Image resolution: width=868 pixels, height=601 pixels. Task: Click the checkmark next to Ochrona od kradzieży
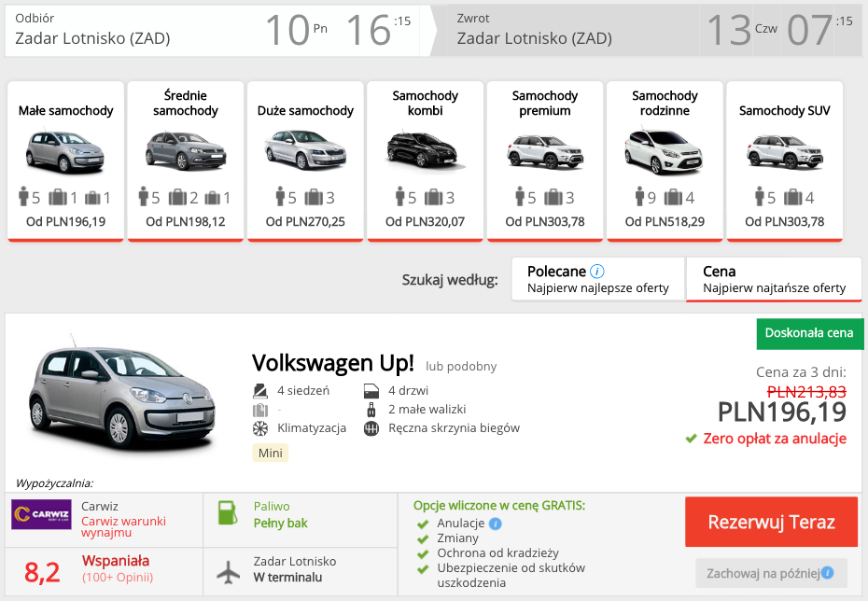pyautogui.click(x=422, y=552)
